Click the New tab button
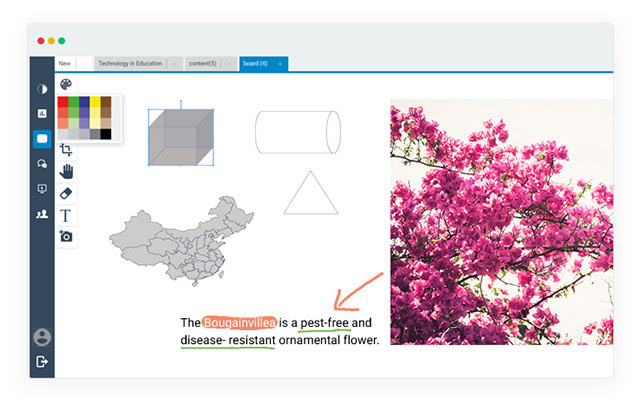This screenshot has height=410, width=640. (x=65, y=64)
